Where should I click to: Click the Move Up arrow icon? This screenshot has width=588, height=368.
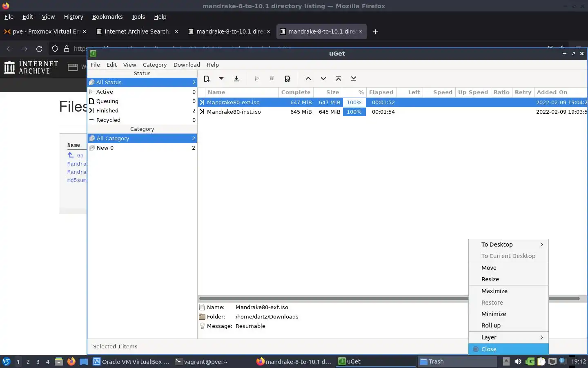[x=308, y=79]
